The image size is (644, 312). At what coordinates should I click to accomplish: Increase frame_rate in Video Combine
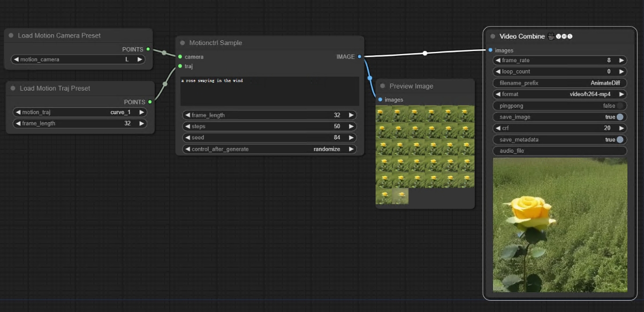tap(621, 61)
